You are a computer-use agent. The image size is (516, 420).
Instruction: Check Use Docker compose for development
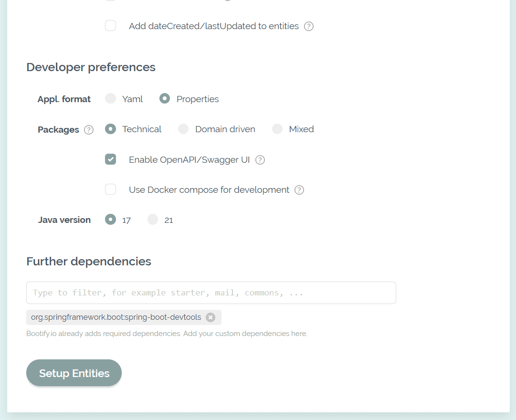[x=111, y=189]
